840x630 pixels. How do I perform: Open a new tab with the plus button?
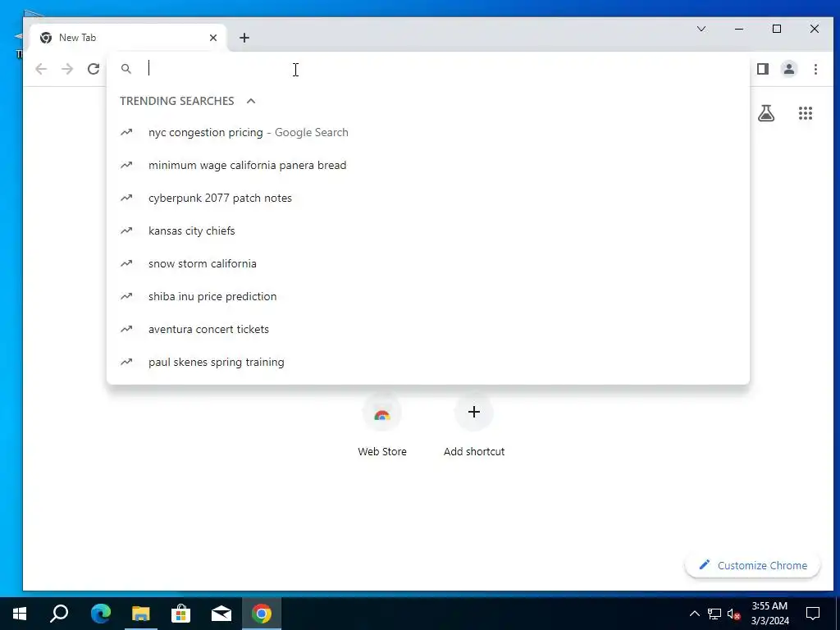pyautogui.click(x=244, y=38)
